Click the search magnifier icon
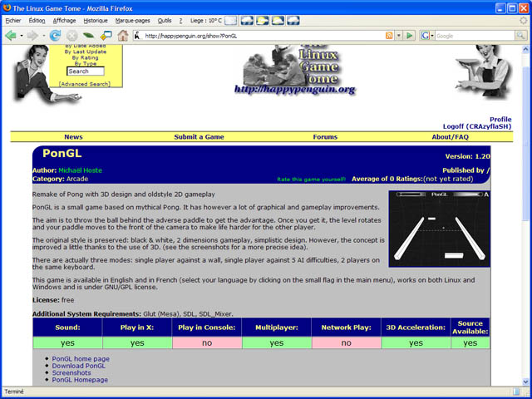 (x=520, y=36)
